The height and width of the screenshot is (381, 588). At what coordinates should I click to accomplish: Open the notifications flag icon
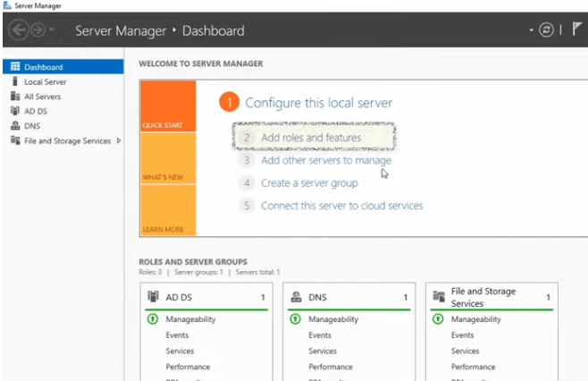[577, 30]
